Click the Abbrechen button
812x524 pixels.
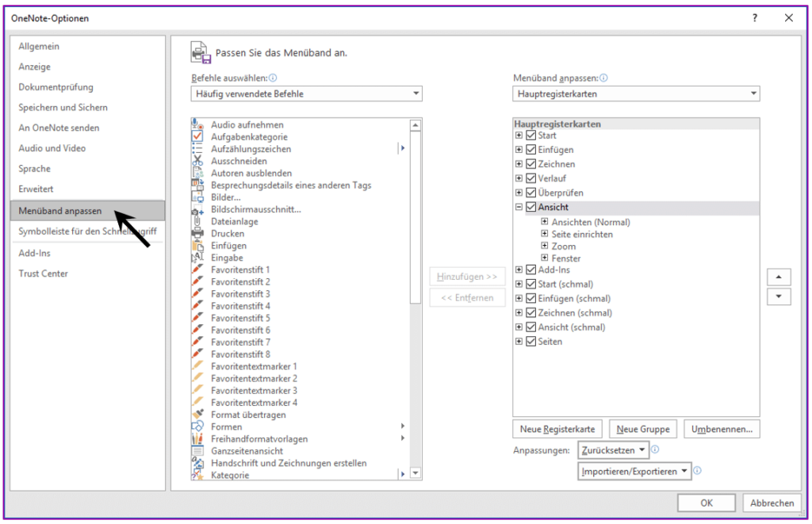pyautogui.click(x=772, y=503)
